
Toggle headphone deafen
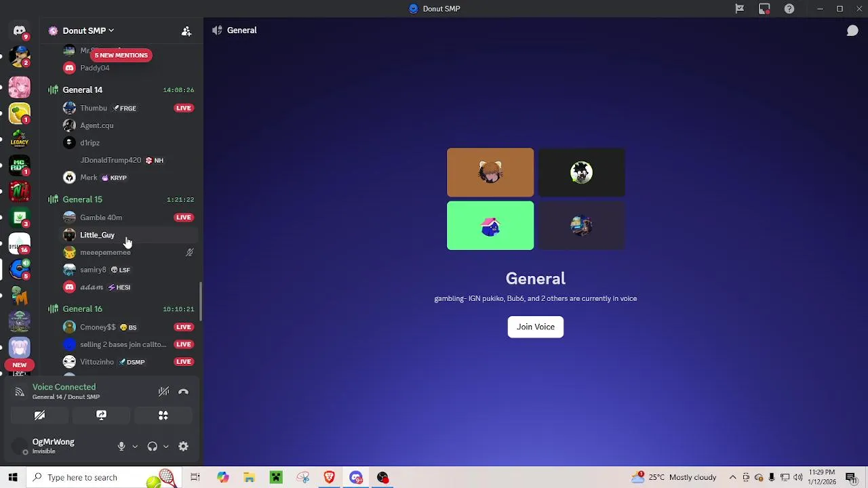[x=152, y=447]
